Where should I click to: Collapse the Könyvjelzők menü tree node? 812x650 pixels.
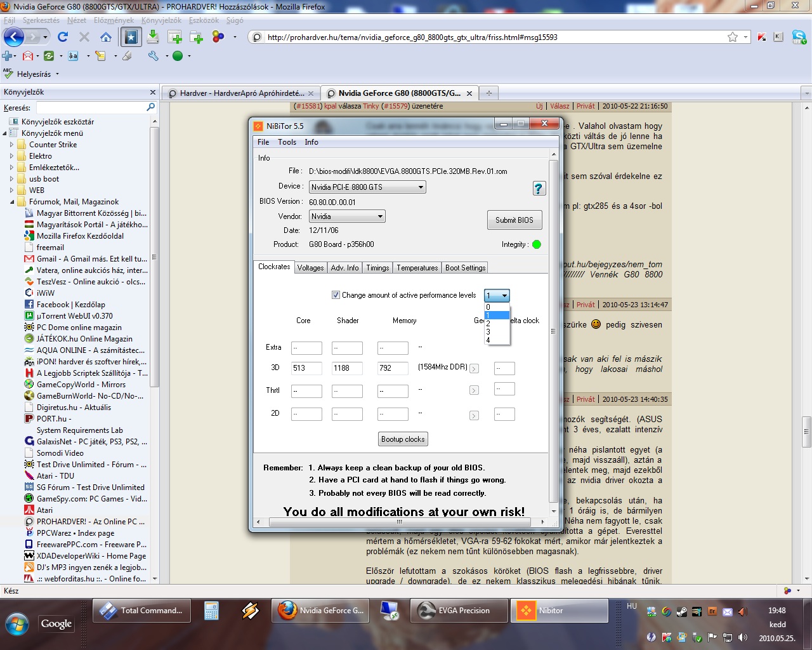[4, 133]
